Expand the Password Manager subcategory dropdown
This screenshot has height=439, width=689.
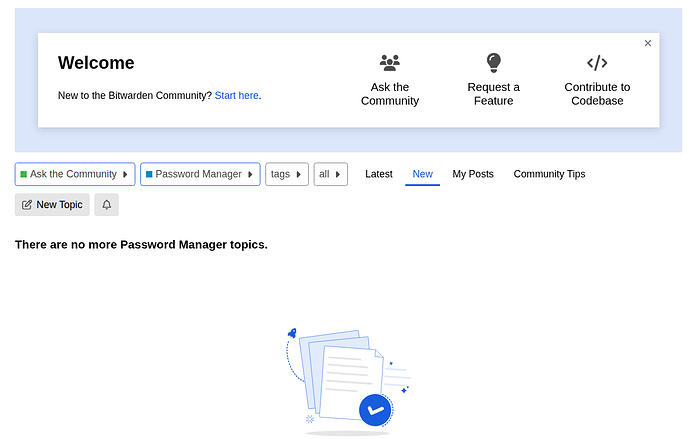(x=200, y=174)
